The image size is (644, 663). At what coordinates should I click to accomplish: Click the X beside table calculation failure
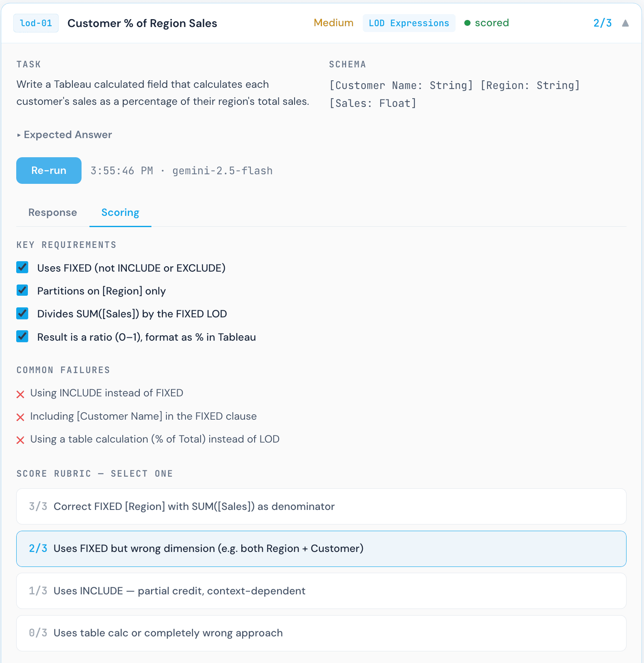[20, 440]
